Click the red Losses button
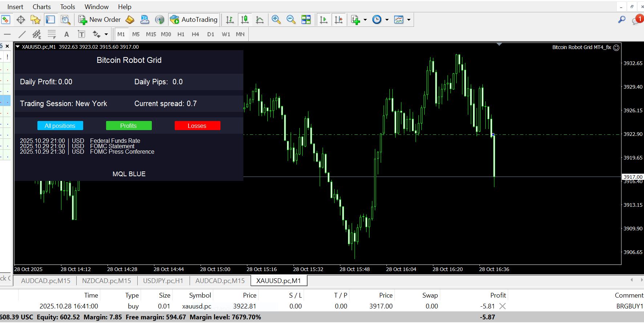This screenshot has width=644, height=323. tap(197, 126)
